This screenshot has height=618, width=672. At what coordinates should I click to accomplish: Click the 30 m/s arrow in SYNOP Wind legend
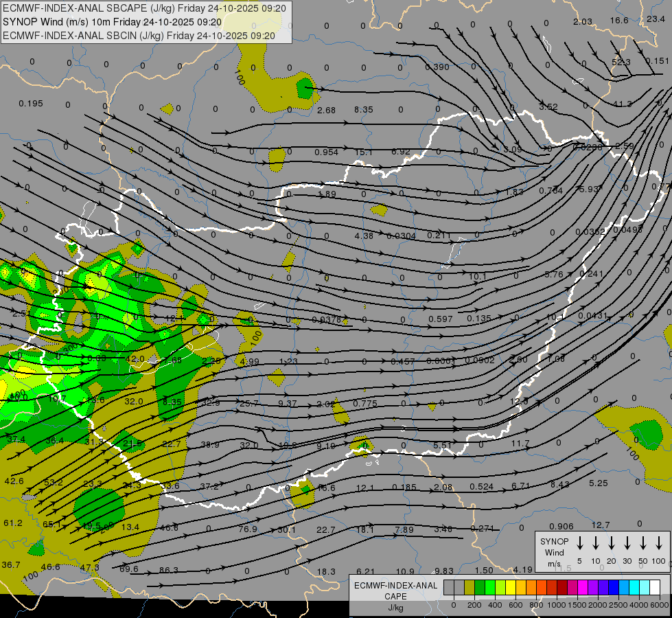pos(627,543)
